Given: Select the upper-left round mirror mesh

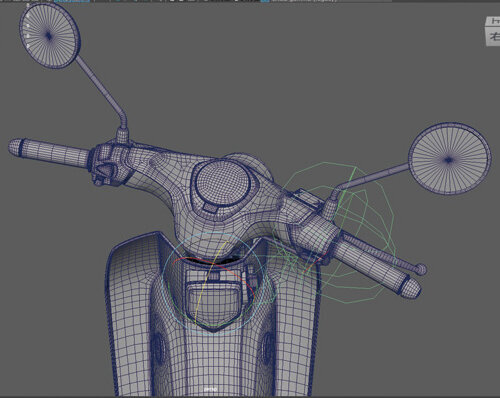Looking at the screenshot, I should point(50,35).
